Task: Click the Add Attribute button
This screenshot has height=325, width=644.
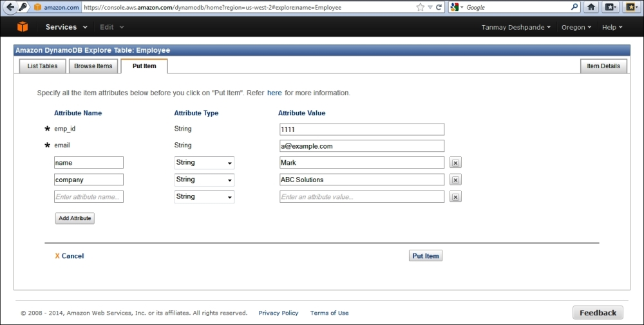Action: coord(75,218)
